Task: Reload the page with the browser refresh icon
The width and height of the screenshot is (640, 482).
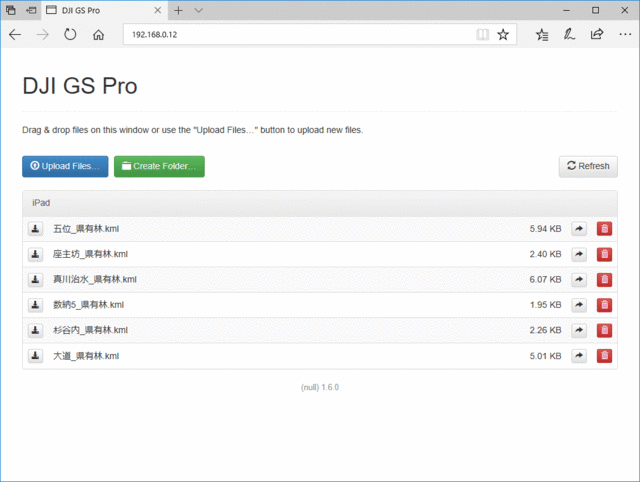Action: tap(70, 35)
